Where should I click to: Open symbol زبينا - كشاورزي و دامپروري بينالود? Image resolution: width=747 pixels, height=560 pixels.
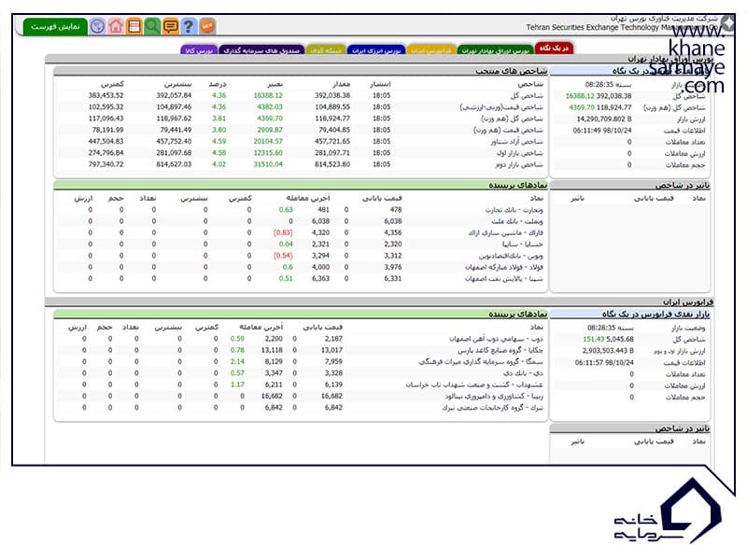pos(494,396)
